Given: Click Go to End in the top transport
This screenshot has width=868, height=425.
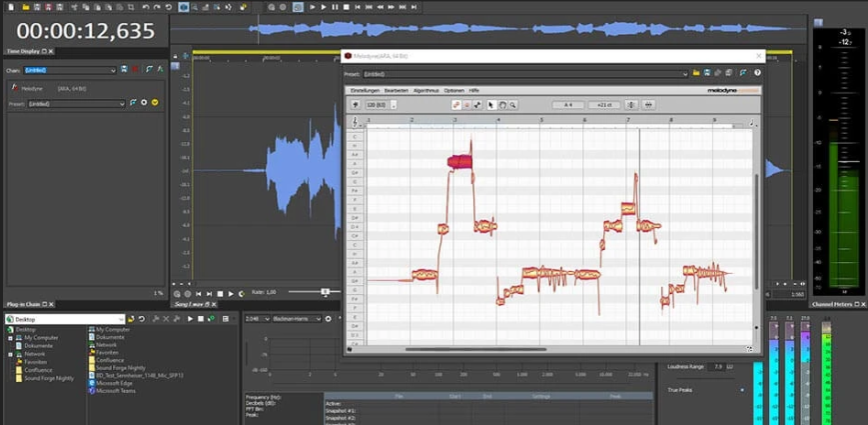Looking at the screenshot, I should [414, 7].
